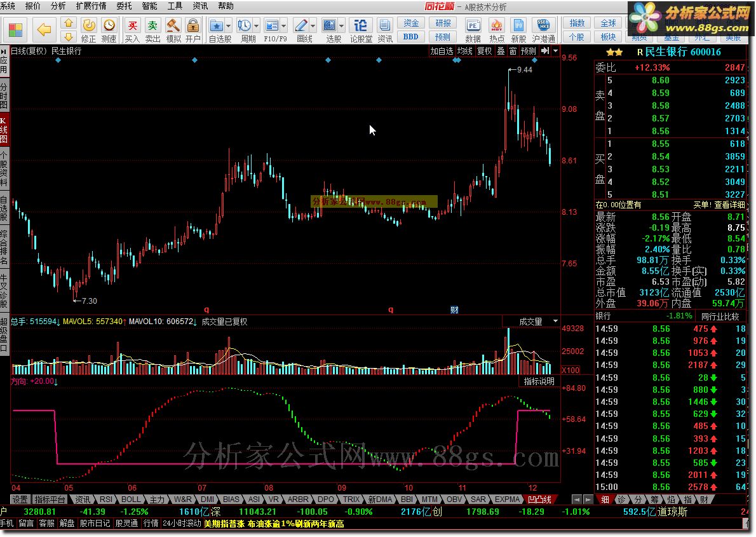Click the 周期 period clock icon
The height and width of the screenshot is (537, 756).
pyautogui.click(x=245, y=25)
